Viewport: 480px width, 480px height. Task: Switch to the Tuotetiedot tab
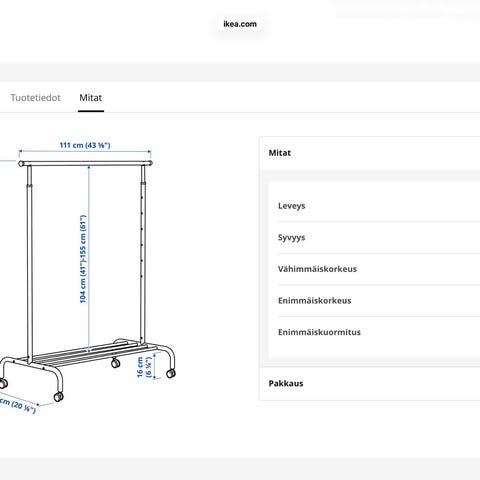[35, 98]
